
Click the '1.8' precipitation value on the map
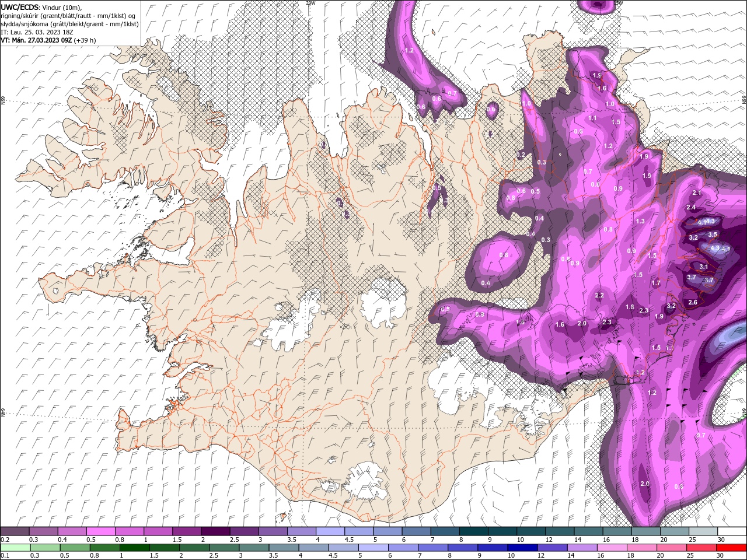coord(630,307)
